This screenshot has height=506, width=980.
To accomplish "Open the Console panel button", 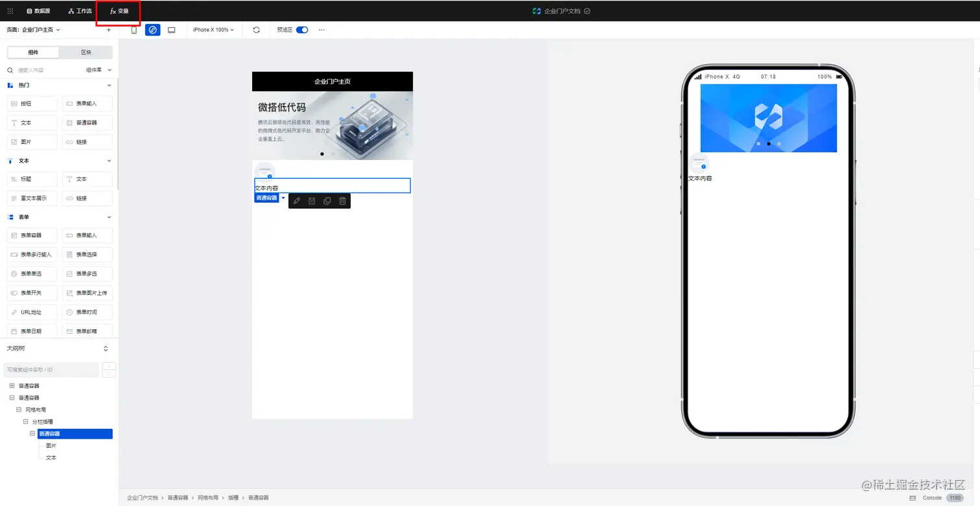I will click(932, 498).
